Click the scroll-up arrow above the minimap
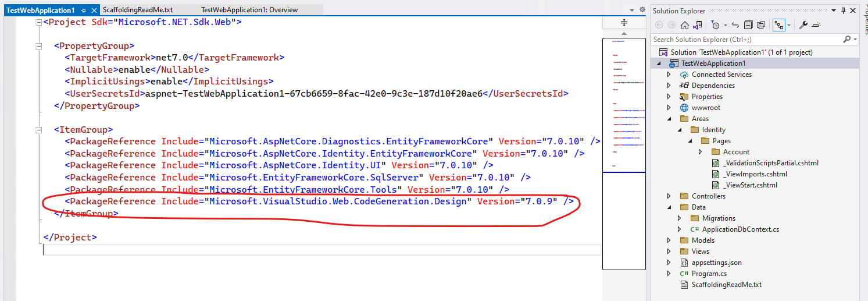Viewport: 868px width, 301px height. pos(624,34)
